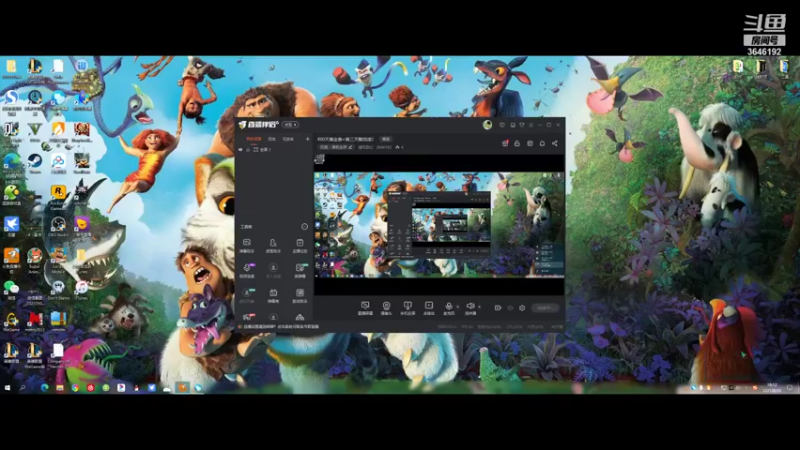Open Microsoft Edge desktop shortcut

11,164
